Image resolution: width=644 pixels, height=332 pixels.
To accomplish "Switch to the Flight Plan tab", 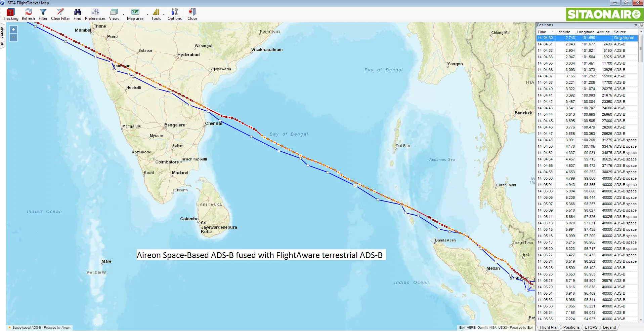I will (549, 327).
